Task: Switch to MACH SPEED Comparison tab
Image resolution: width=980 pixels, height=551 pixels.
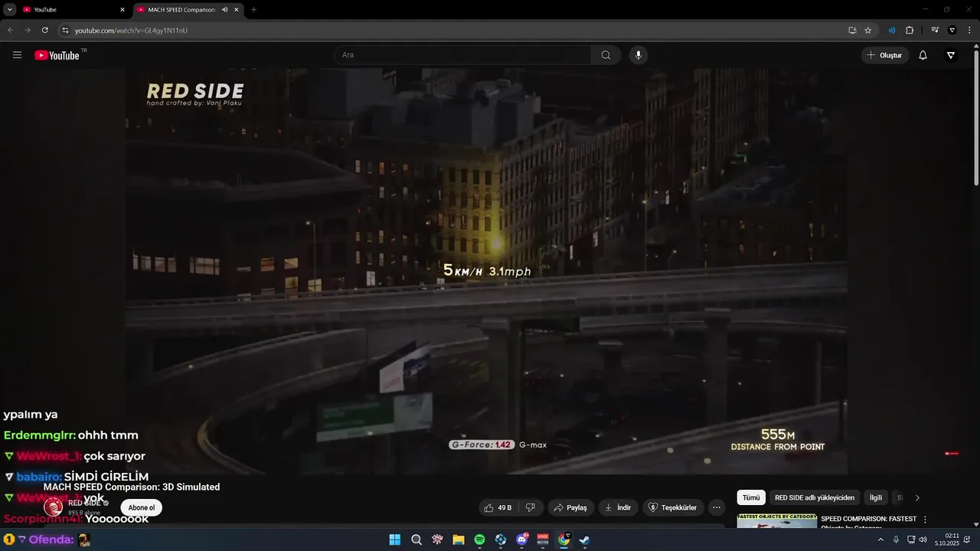Action: 182,10
